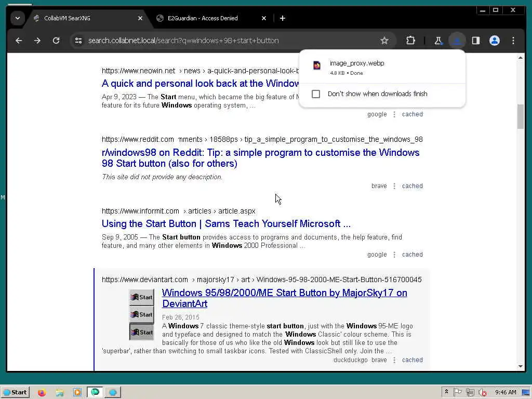Open Action Center flag tray icon

click(457, 393)
